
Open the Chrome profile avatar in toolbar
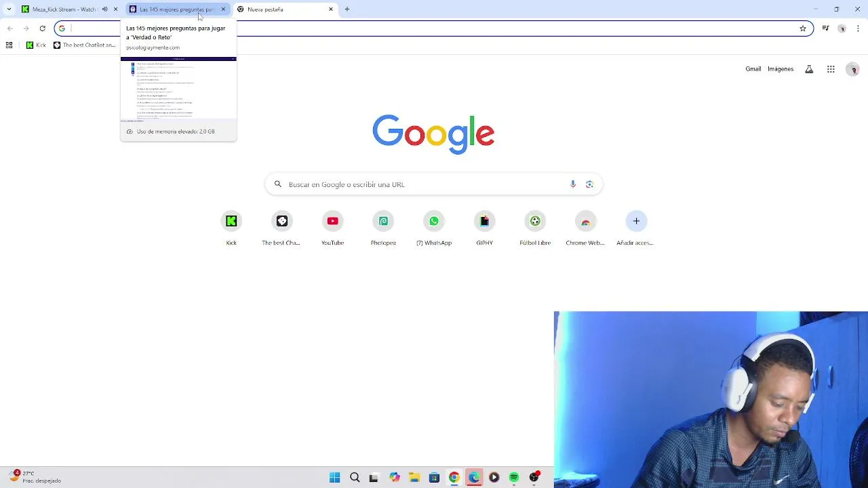[x=842, y=28]
